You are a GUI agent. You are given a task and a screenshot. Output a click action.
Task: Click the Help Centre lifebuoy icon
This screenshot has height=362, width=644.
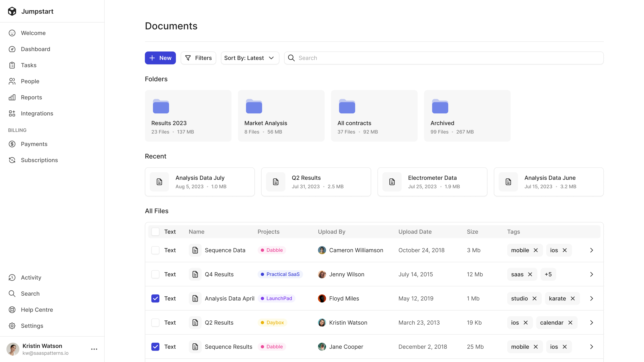tap(12, 310)
